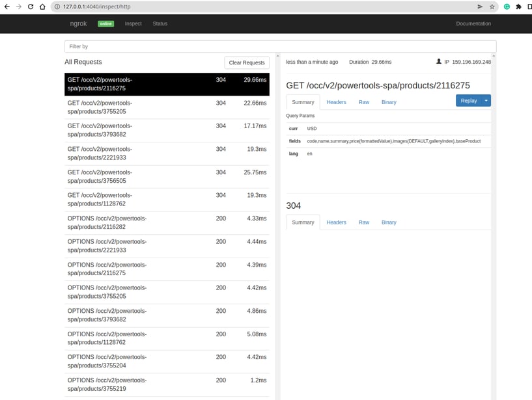Screen dimensions: 532x400
Task: Reload the page with the refresh icon
Action: [30, 6]
